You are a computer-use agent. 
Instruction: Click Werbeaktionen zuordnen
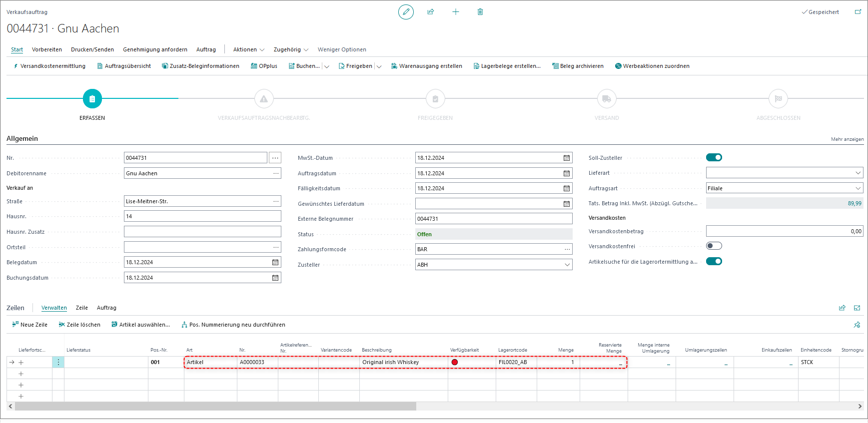tap(652, 66)
